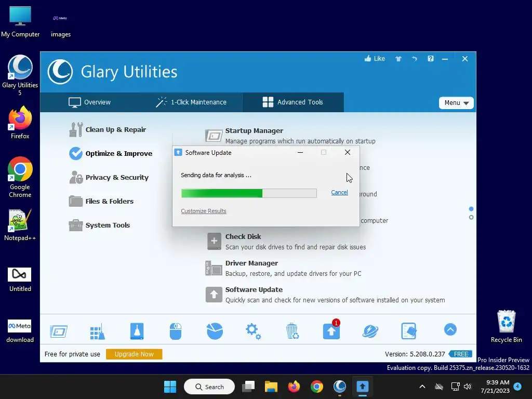Click the Like thumbs-up button

tap(375, 59)
